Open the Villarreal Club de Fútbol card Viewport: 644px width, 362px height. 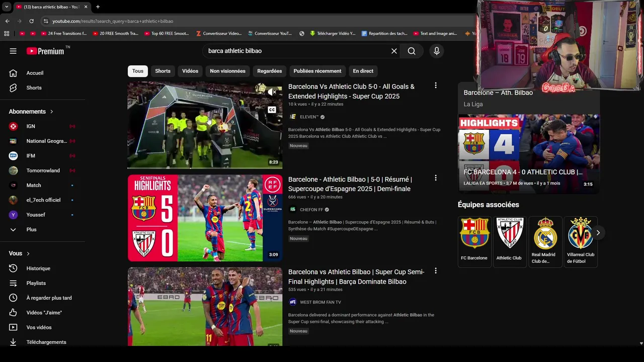(x=580, y=241)
